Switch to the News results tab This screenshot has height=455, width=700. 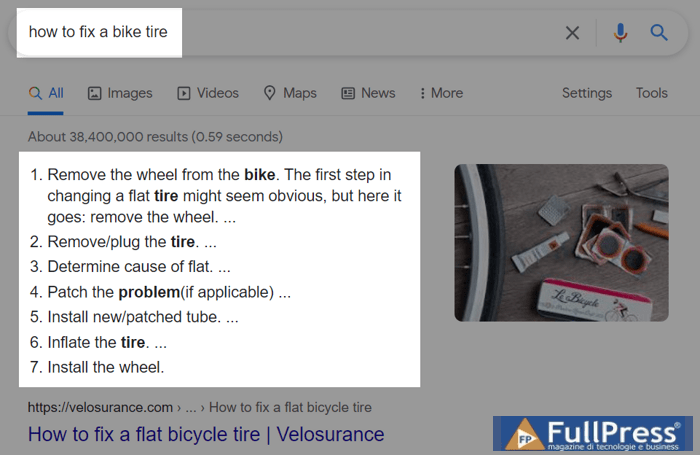pyautogui.click(x=378, y=93)
